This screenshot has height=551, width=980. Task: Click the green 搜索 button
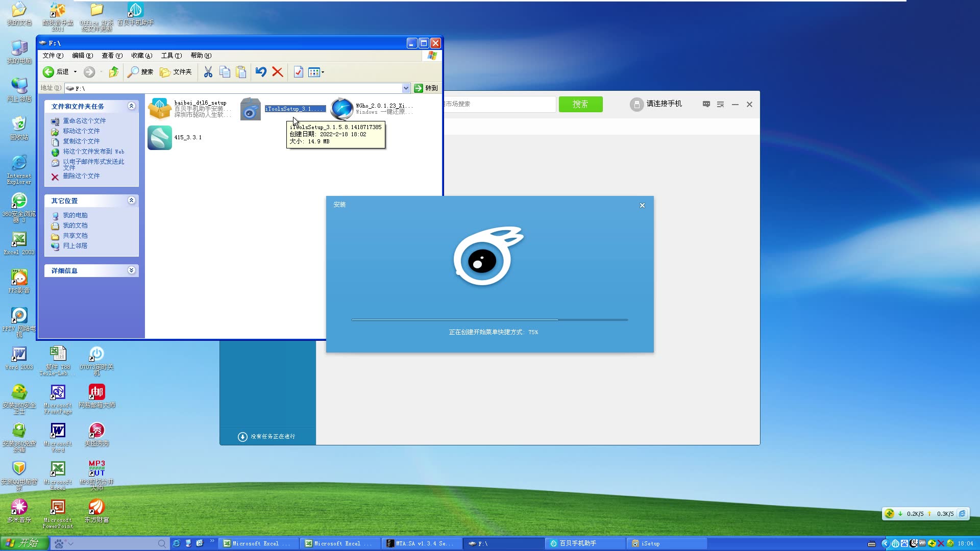(x=580, y=104)
